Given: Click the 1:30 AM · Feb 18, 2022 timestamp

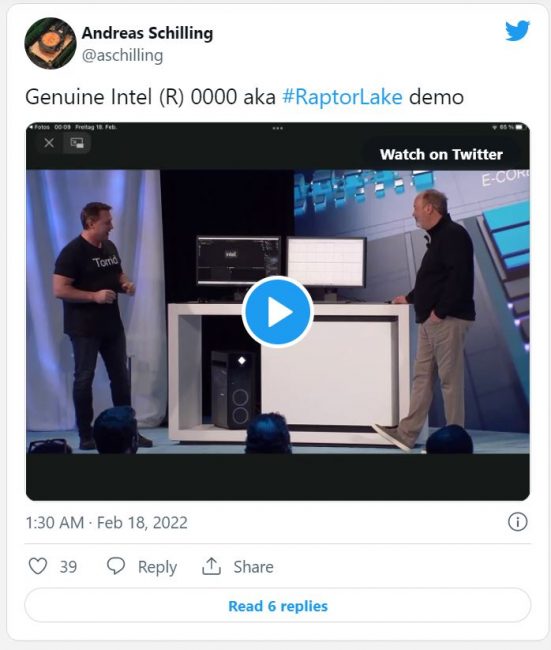Looking at the screenshot, I should pos(107,522).
